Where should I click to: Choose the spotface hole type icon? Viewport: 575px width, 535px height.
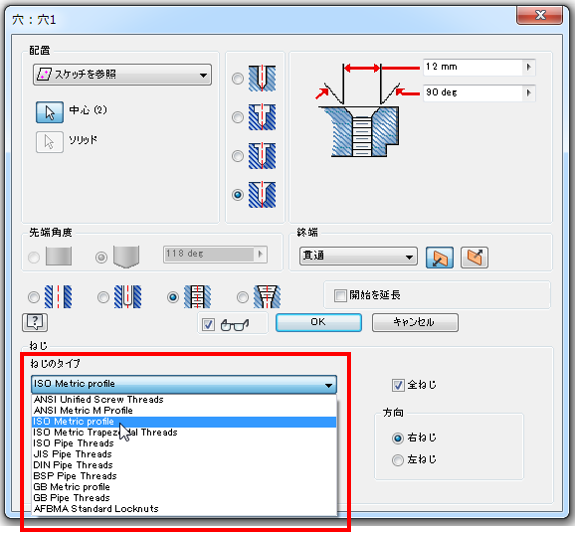pos(262,156)
